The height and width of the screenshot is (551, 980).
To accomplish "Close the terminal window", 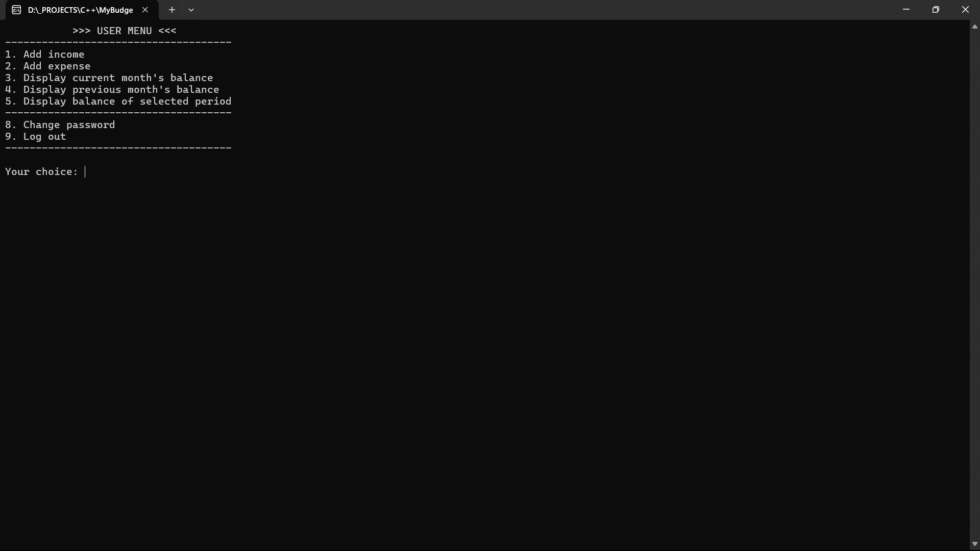I will [x=965, y=10].
